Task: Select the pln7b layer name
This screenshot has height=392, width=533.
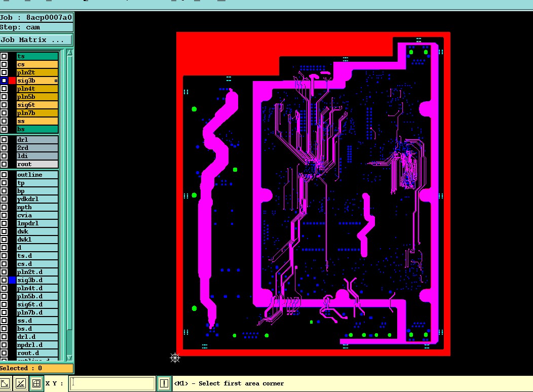Action: (x=37, y=113)
